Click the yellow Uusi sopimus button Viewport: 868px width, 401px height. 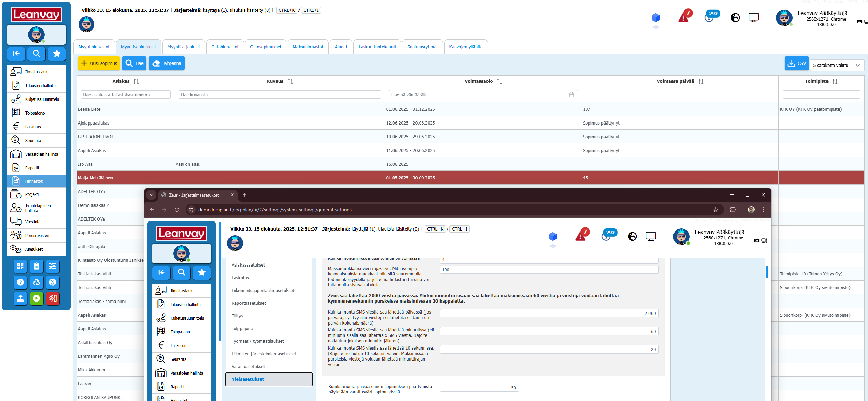click(99, 63)
